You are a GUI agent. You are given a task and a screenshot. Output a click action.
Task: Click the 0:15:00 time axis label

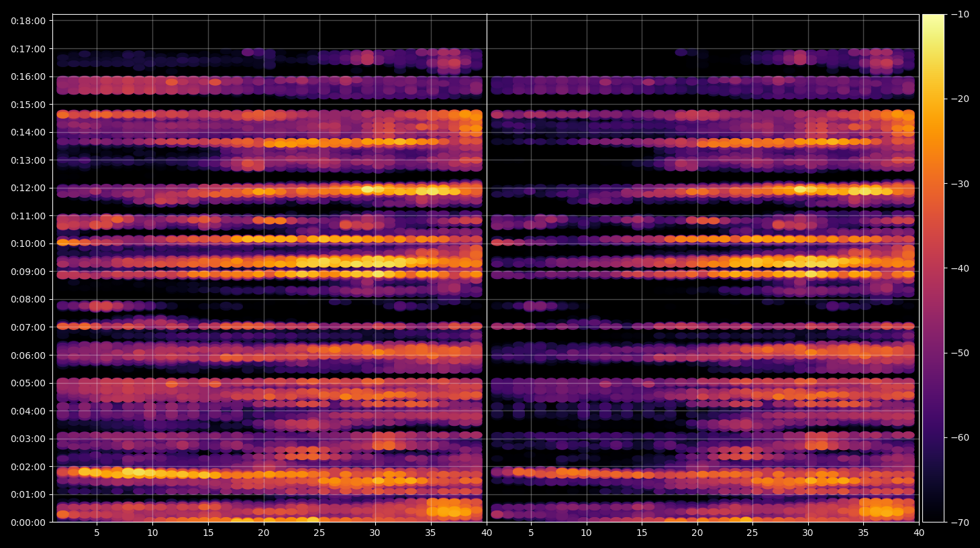tap(28, 105)
